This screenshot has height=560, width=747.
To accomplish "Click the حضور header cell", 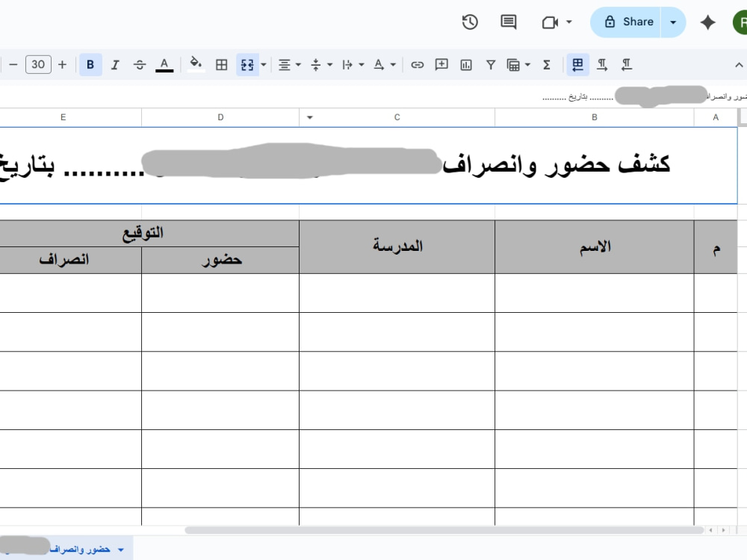I will coord(220,260).
